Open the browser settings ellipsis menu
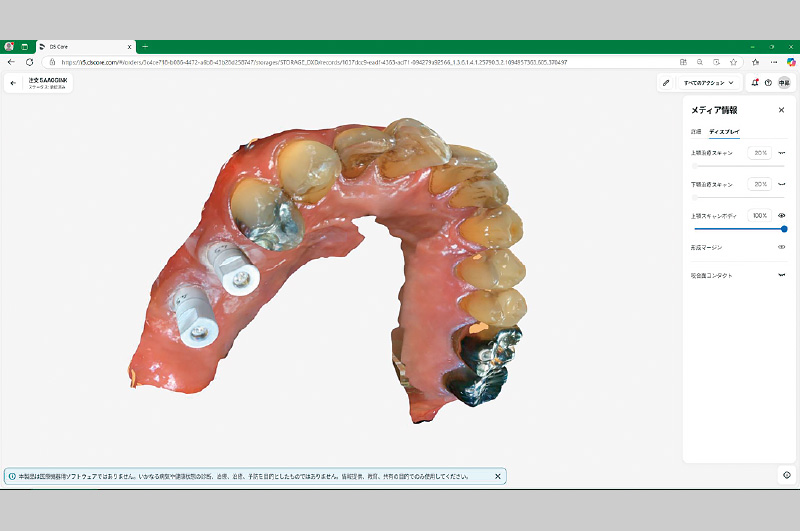This screenshot has height=531, width=800. click(774, 62)
